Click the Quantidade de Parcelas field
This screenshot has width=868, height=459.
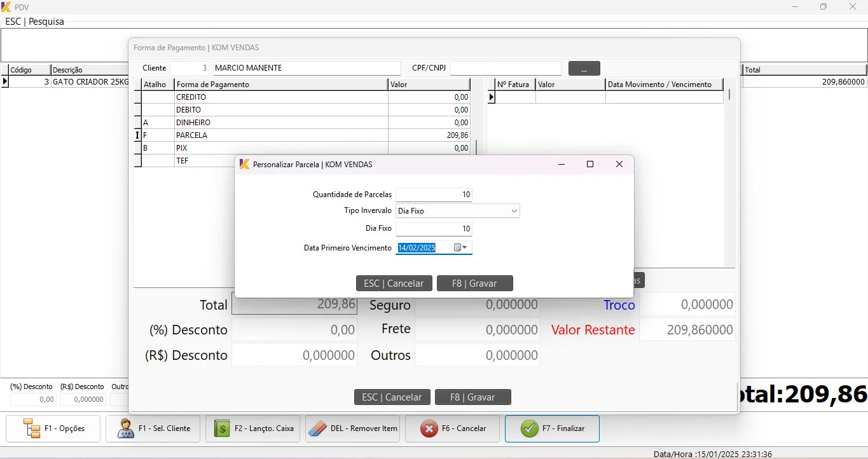click(x=434, y=195)
